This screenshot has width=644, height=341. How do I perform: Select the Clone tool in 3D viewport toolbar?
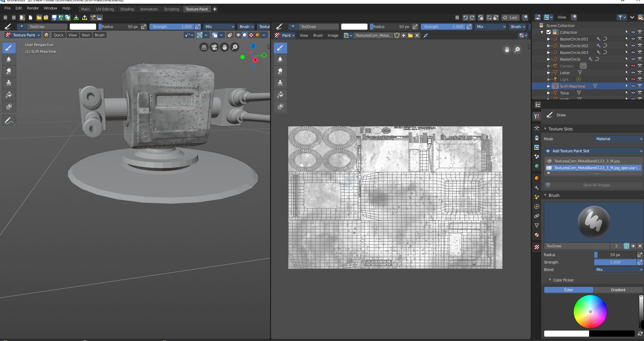(x=9, y=83)
